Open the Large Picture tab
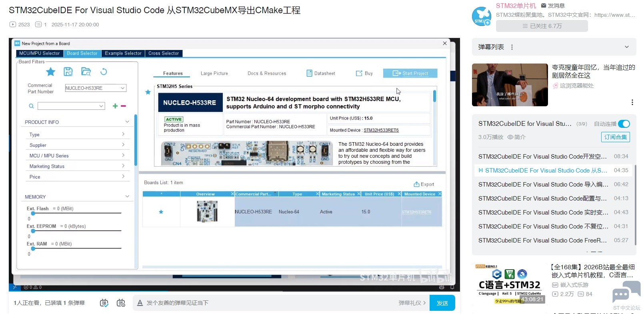Screen dimensions: 644x314 tap(214, 74)
